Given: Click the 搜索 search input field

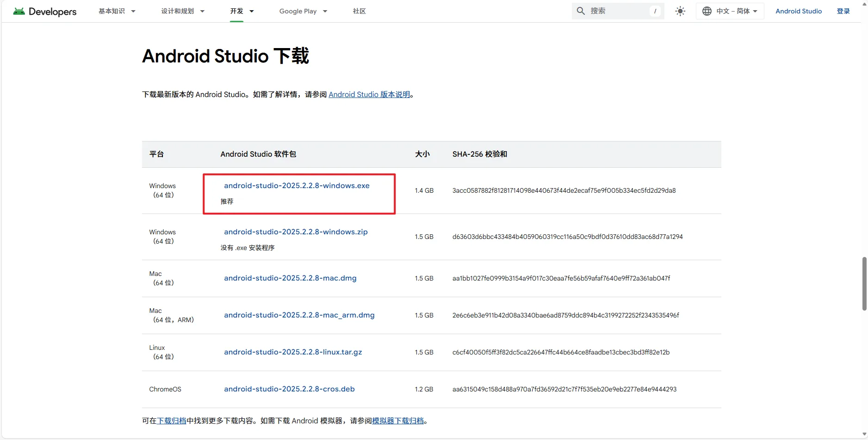Looking at the screenshot, I should click(x=618, y=11).
